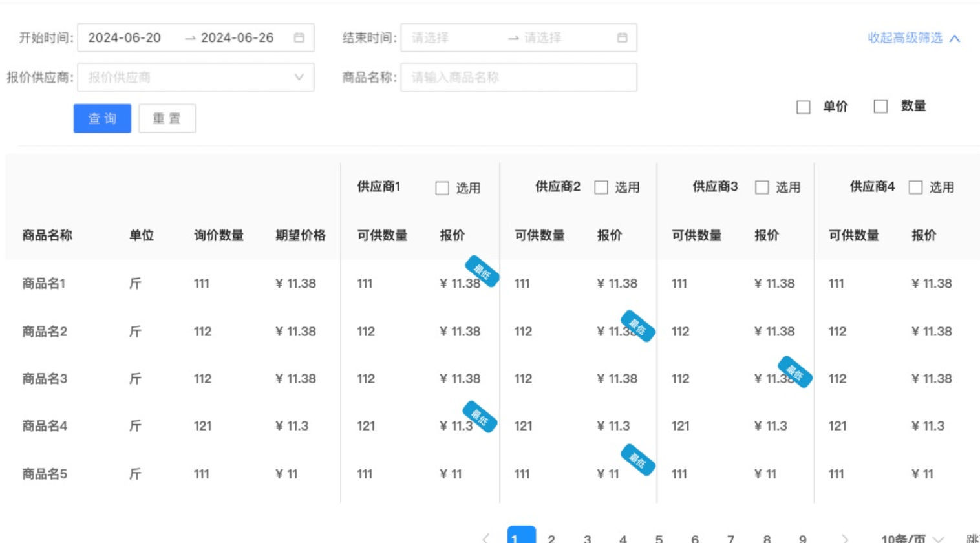The image size is (980, 543).
Task: Click 结束时间 second 请选择 date field
Action: (542, 37)
